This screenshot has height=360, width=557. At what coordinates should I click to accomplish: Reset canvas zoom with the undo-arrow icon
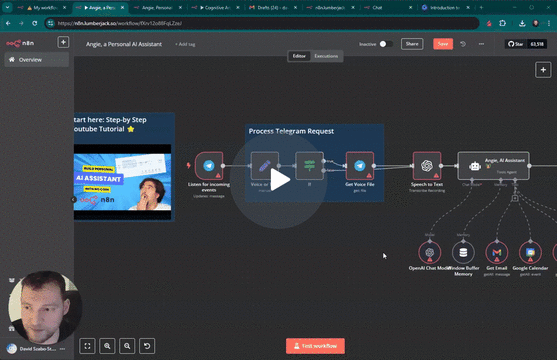click(147, 346)
